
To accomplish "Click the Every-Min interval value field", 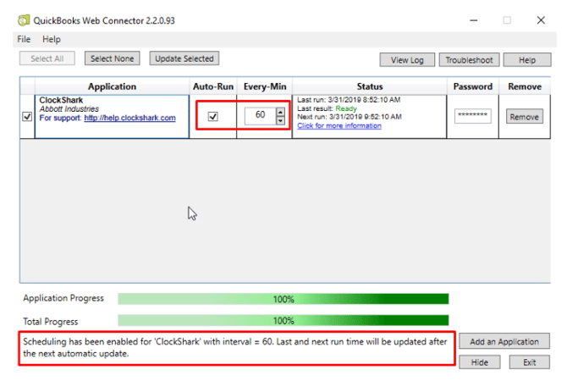I will (260, 117).
